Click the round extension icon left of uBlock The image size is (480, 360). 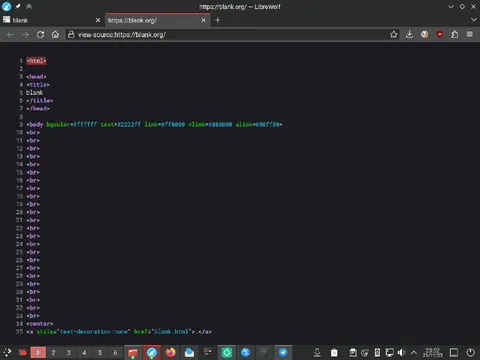click(424, 34)
